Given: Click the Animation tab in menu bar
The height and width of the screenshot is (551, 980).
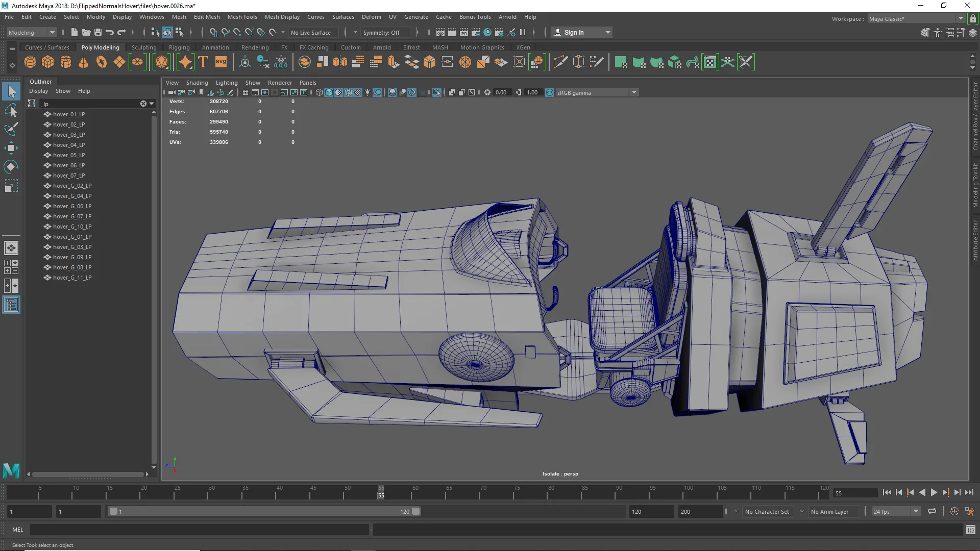Looking at the screenshot, I should click(x=214, y=47).
